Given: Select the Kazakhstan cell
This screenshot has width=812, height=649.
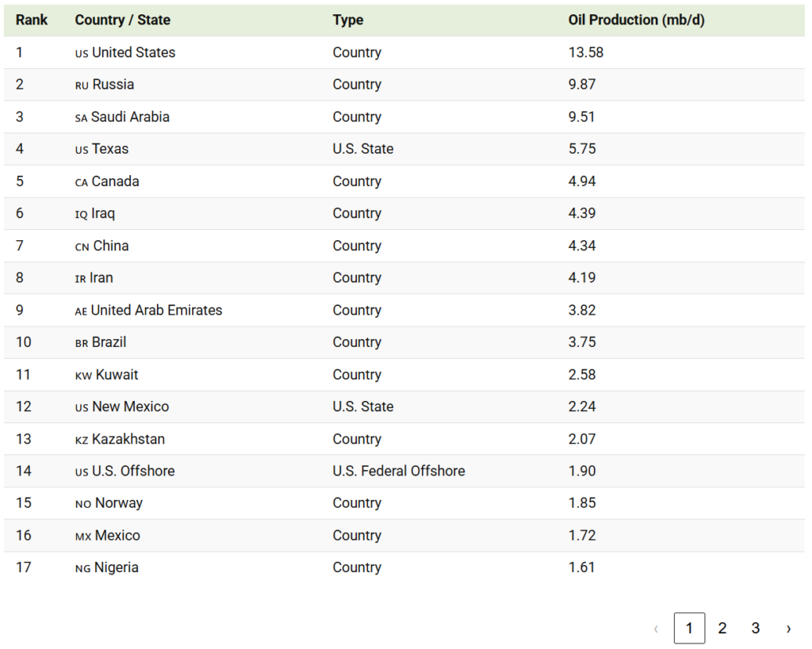Looking at the screenshot, I should click(x=121, y=439).
